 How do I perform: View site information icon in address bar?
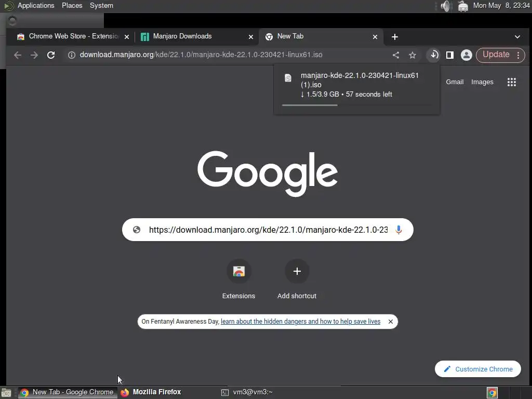pyautogui.click(x=71, y=55)
